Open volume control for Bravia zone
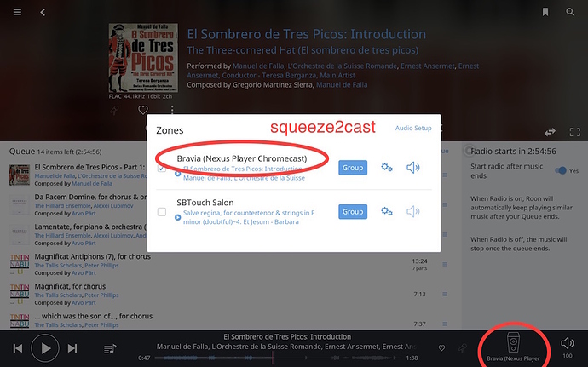The width and height of the screenshot is (588, 367). pyautogui.click(x=412, y=167)
